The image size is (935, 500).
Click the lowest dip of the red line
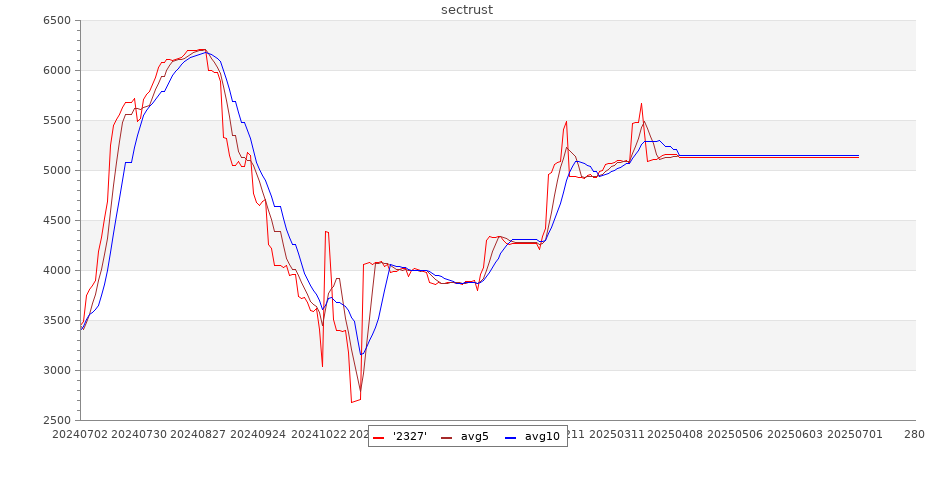[x=352, y=402]
